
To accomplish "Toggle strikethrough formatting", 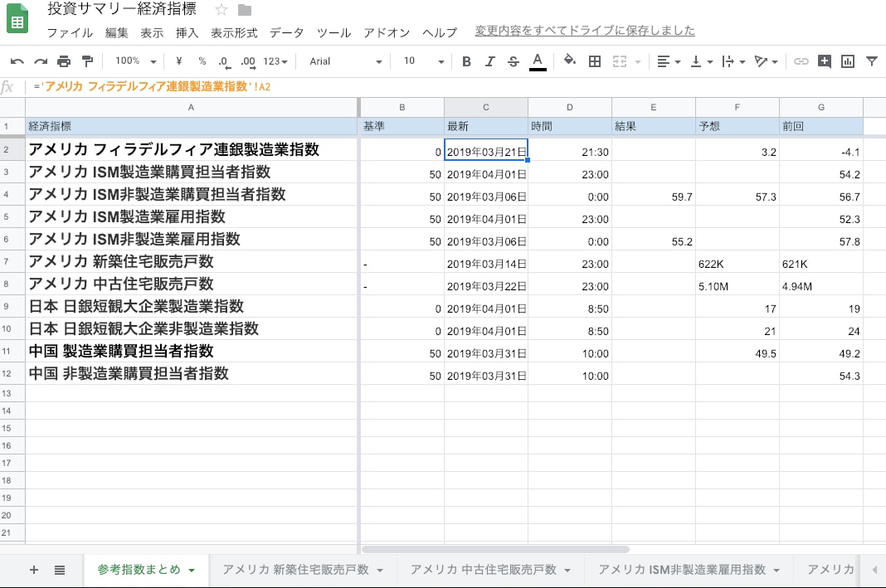I will tap(513, 61).
